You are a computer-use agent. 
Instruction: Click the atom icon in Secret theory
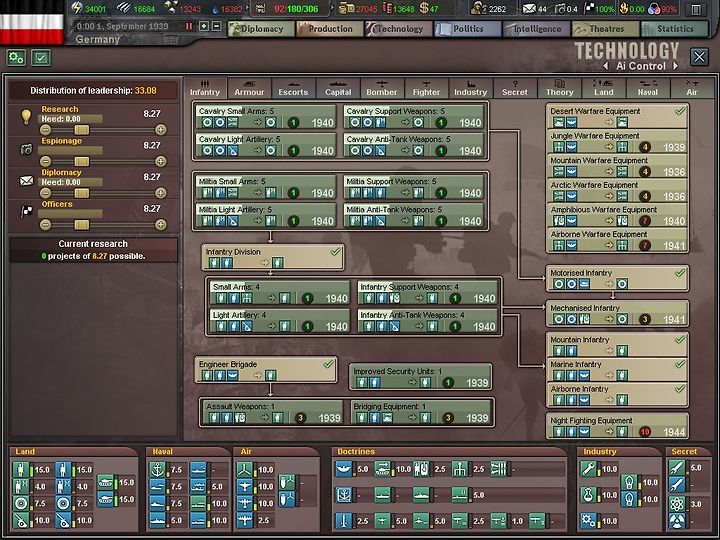coord(677,504)
